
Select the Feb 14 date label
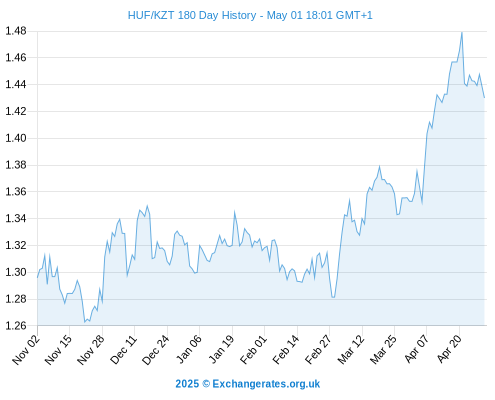coord(286,349)
